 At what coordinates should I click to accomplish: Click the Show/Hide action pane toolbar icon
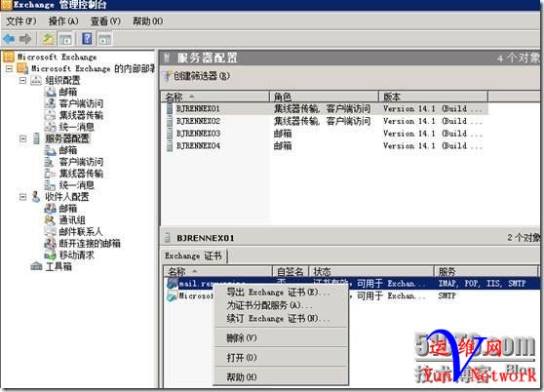(x=105, y=39)
